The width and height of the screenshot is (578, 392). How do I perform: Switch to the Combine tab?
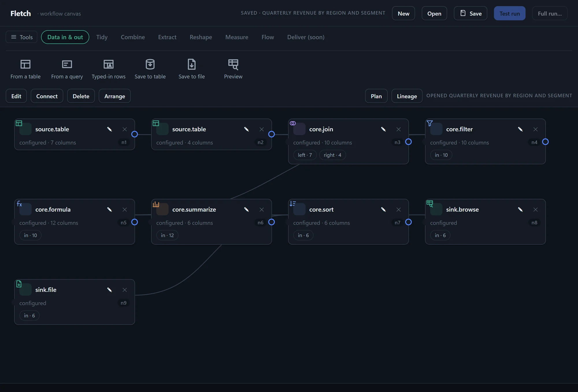(133, 37)
